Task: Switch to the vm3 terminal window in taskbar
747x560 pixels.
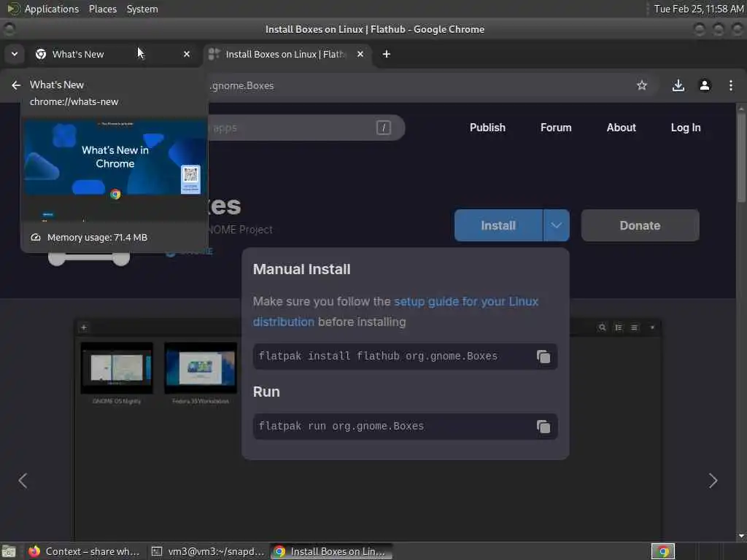Action: 208,551
